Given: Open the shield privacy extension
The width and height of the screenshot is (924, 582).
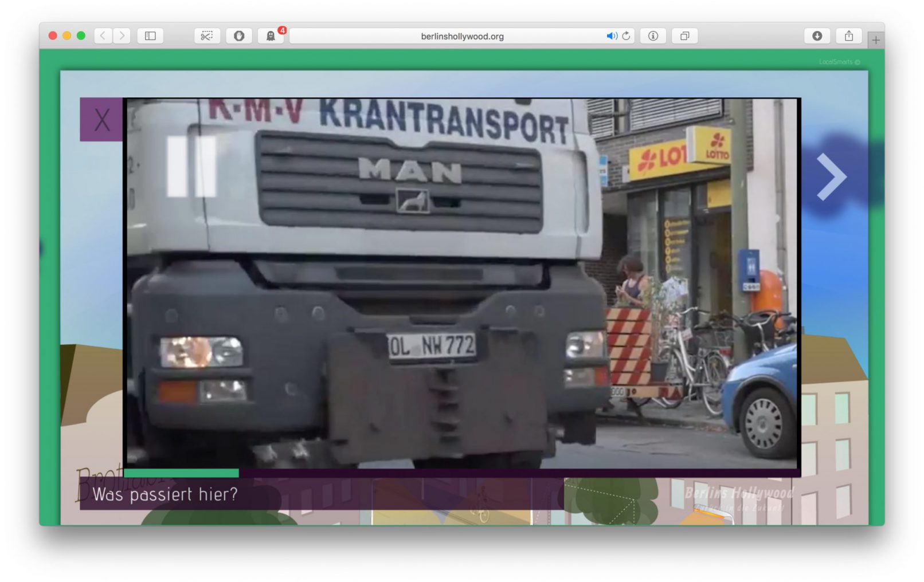Looking at the screenshot, I should pyautogui.click(x=239, y=36).
